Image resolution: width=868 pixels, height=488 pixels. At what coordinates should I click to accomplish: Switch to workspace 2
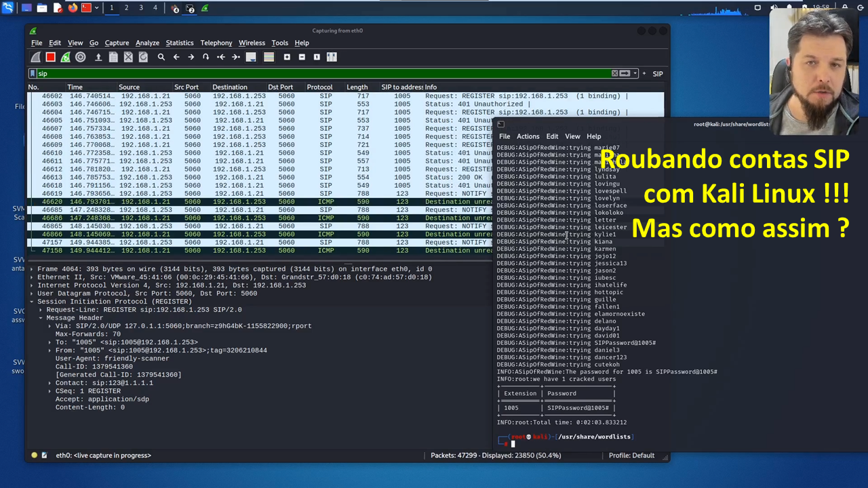pyautogui.click(x=126, y=7)
